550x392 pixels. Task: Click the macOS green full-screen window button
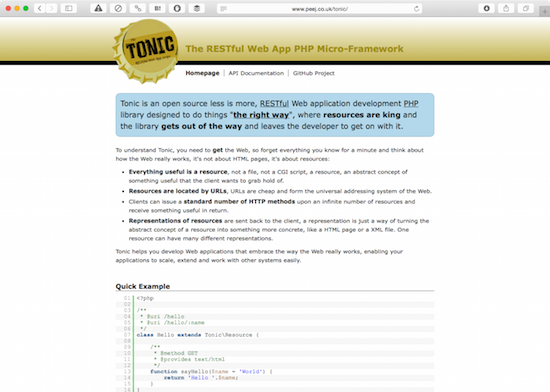point(26,8)
